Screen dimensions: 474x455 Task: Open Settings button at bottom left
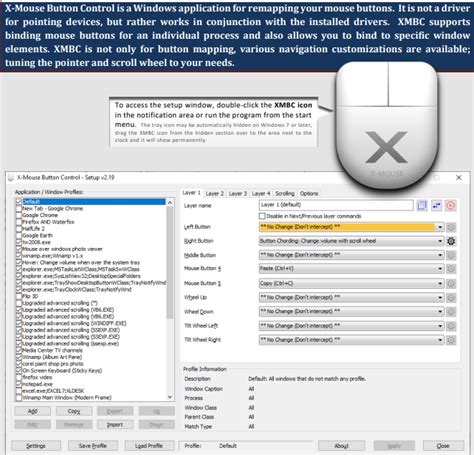(36, 446)
